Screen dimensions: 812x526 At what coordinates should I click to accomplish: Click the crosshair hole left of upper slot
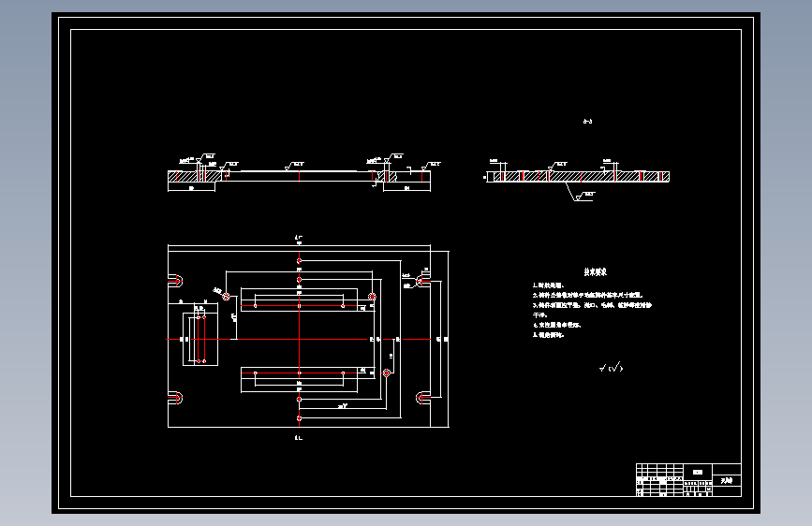click(x=227, y=297)
